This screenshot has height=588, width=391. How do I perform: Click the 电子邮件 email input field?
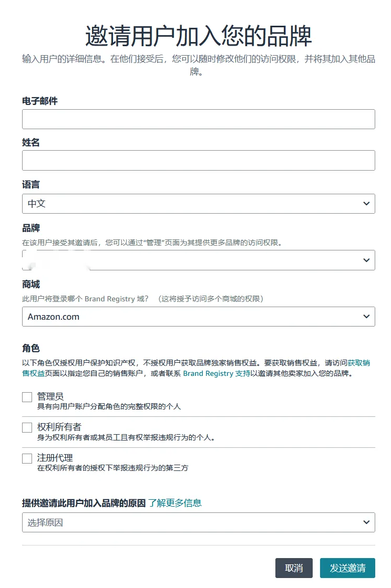(198, 119)
